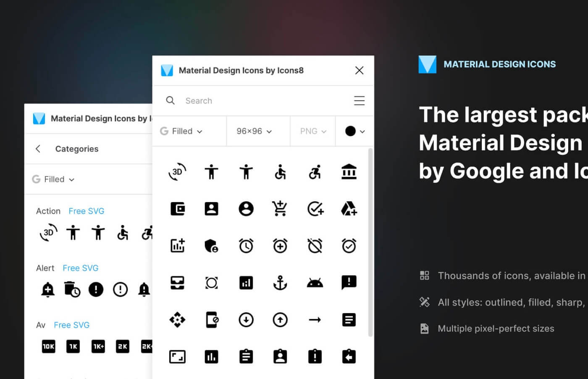Select the account circle icon
This screenshot has width=588, height=379.
(x=246, y=209)
